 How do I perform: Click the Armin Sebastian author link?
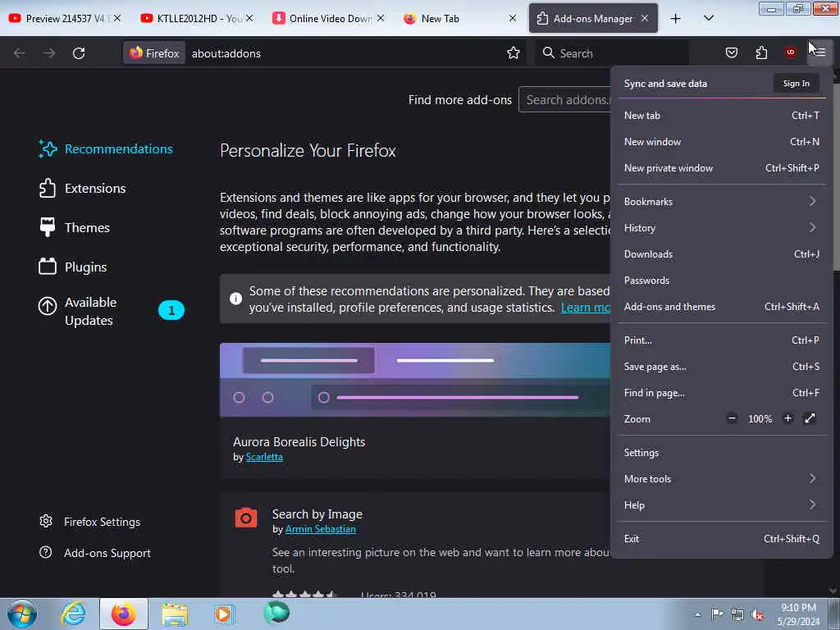[321, 529]
